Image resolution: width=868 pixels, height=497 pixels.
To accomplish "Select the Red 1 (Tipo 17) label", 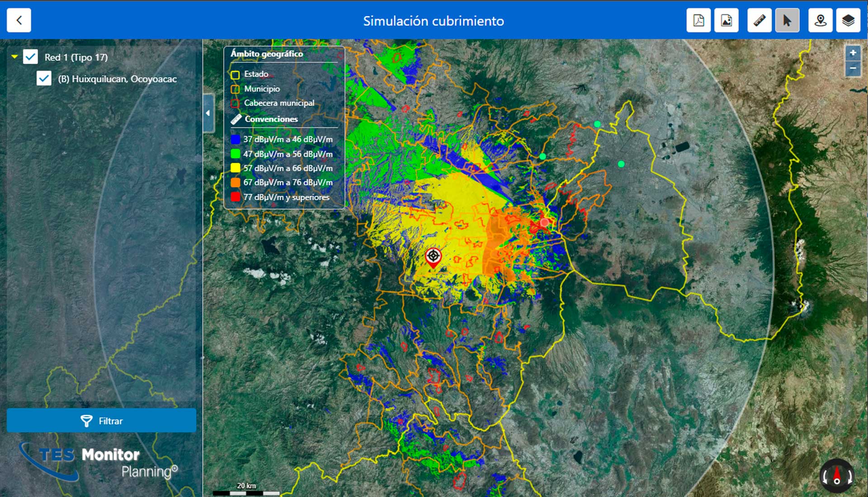I will pyautogui.click(x=76, y=57).
